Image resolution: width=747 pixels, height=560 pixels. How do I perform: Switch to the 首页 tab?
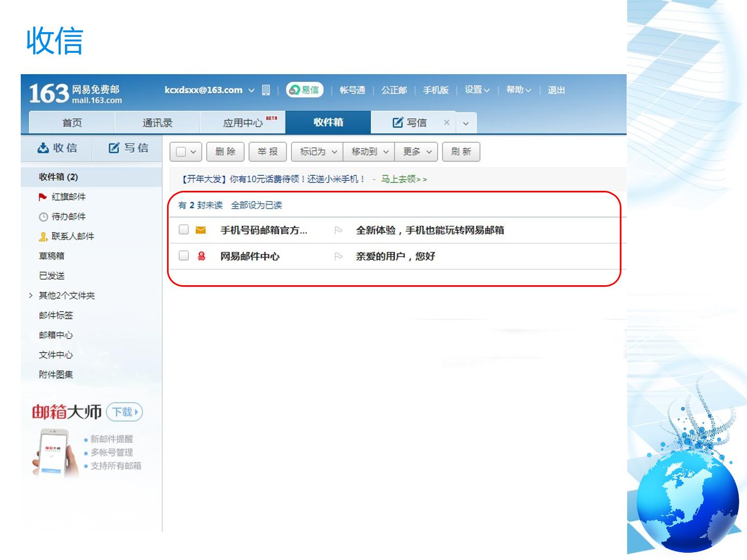tap(72, 123)
